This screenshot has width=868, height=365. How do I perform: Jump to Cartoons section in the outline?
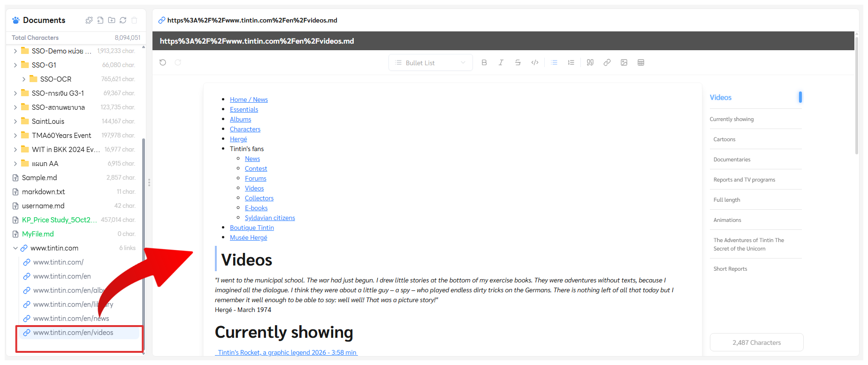click(724, 139)
